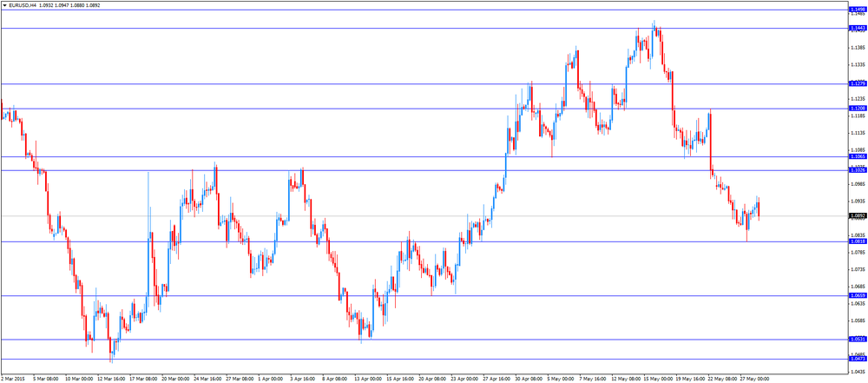The height and width of the screenshot is (383, 868).
Task: Click the 1.0735 price scale value
Action: pos(857,269)
